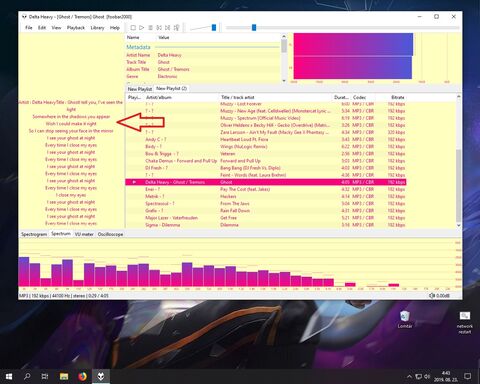Select the Muzzy - Spectrum track

266,118
